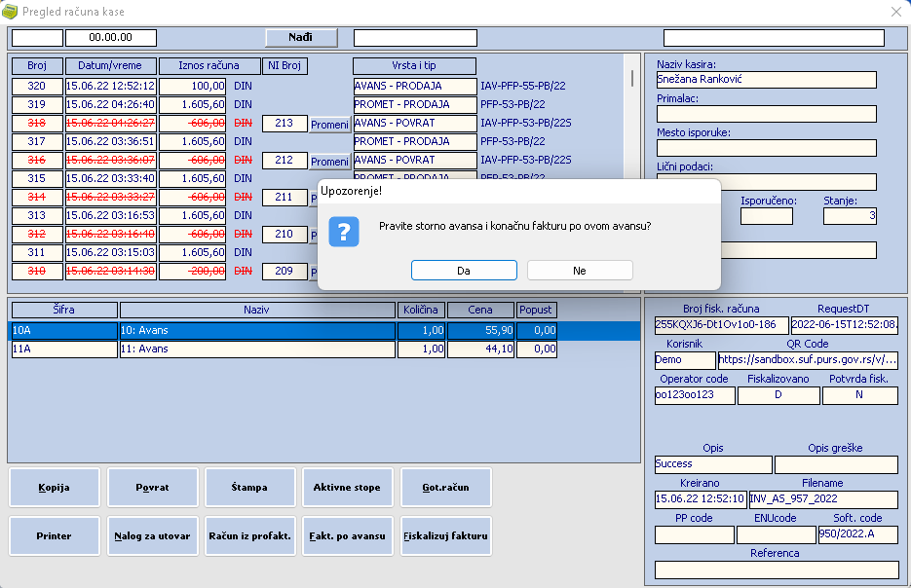Click the Got.račun button

pyautogui.click(x=445, y=487)
